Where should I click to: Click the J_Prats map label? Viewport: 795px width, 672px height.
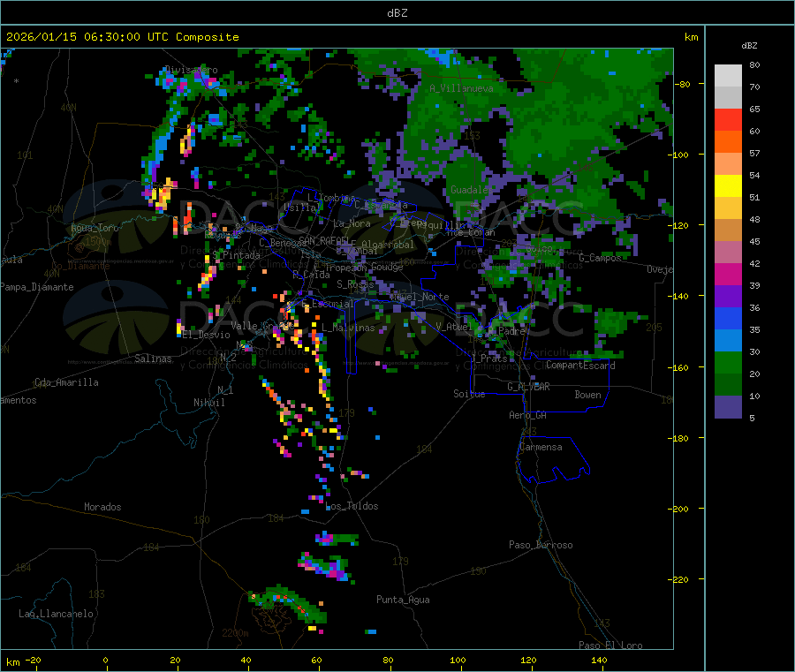pyautogui.click(x=489, y=359)
